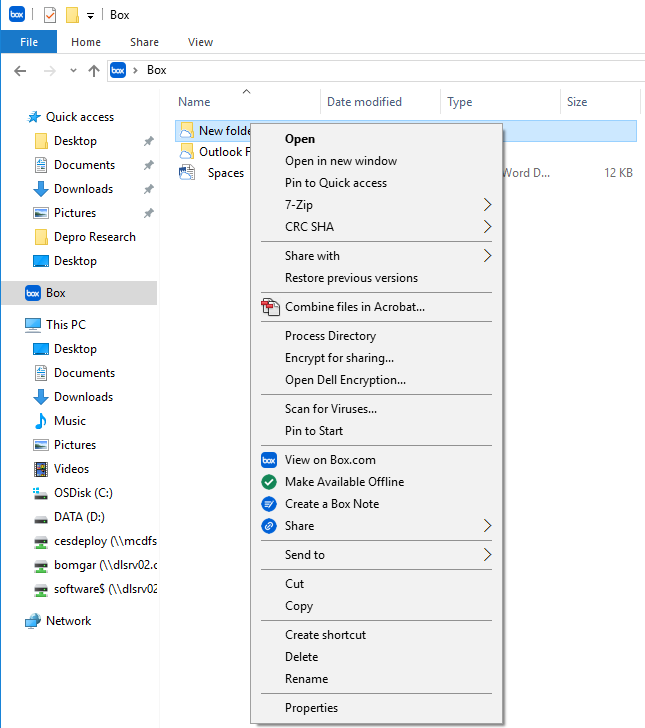The image size is (645, 728).
Task: Click the Acrobat Combine files icon
Action: point(269,307)
